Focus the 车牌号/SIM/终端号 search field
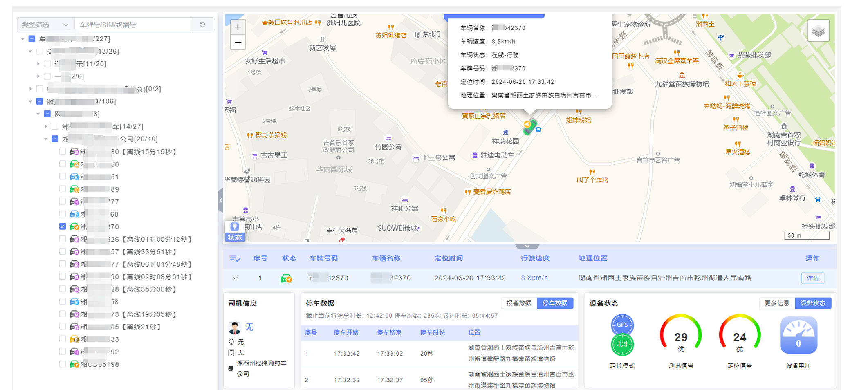Screen dimensions: 868x390 [133, 25]
